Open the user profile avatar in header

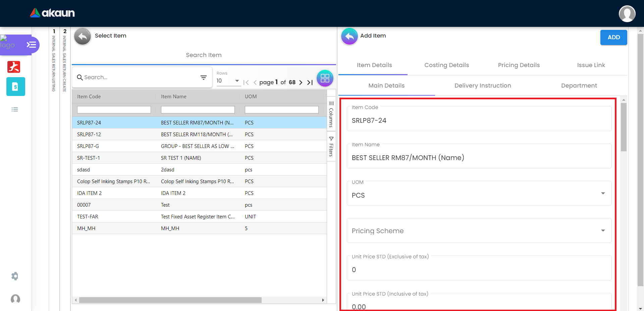click(x=627, y=14)
